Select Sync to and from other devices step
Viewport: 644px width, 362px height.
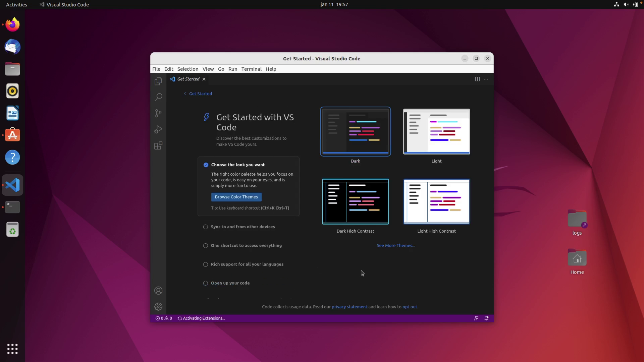pos(243,227)
